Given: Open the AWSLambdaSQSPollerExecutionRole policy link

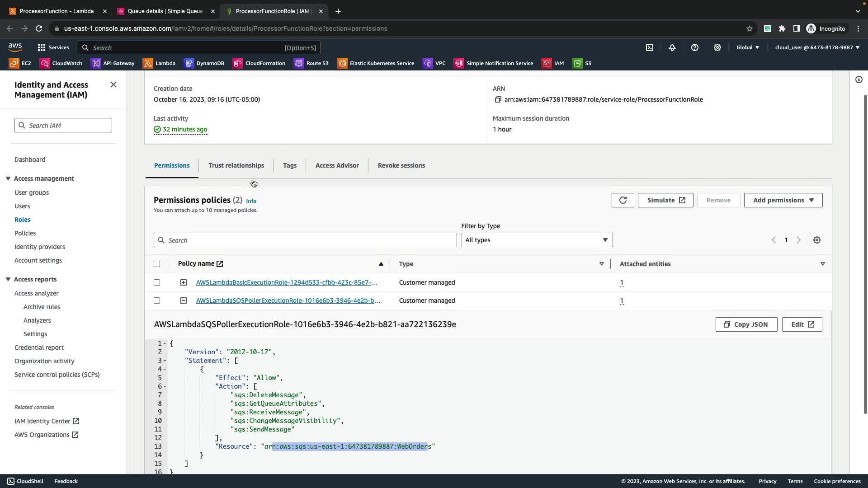Looking at the screenshot, I should pyautogui.click(x=288, y=300).
